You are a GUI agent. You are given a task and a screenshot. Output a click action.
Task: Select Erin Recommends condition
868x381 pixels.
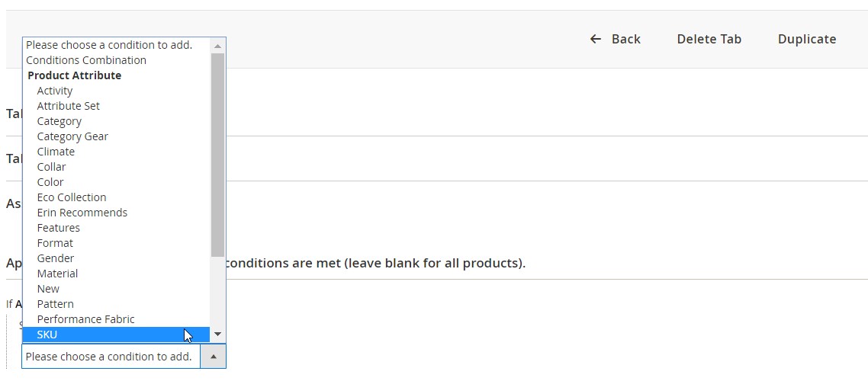pyautogui.click(x=82, y=213)
